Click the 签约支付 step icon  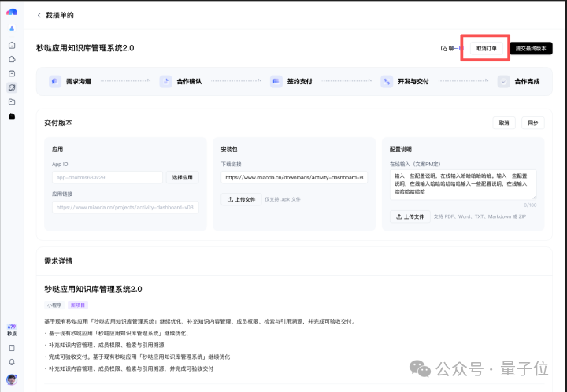(276, 81)
